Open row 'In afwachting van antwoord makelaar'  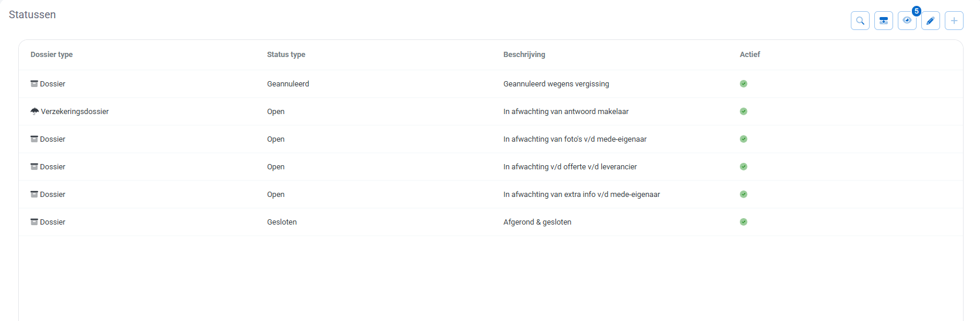coord(491,111)
